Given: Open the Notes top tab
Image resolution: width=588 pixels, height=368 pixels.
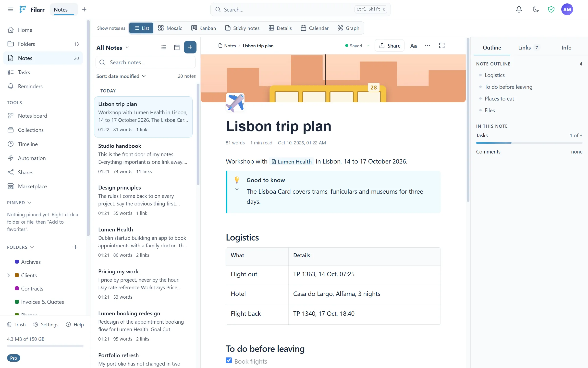Looking at the screenshot, I should 64,10.
